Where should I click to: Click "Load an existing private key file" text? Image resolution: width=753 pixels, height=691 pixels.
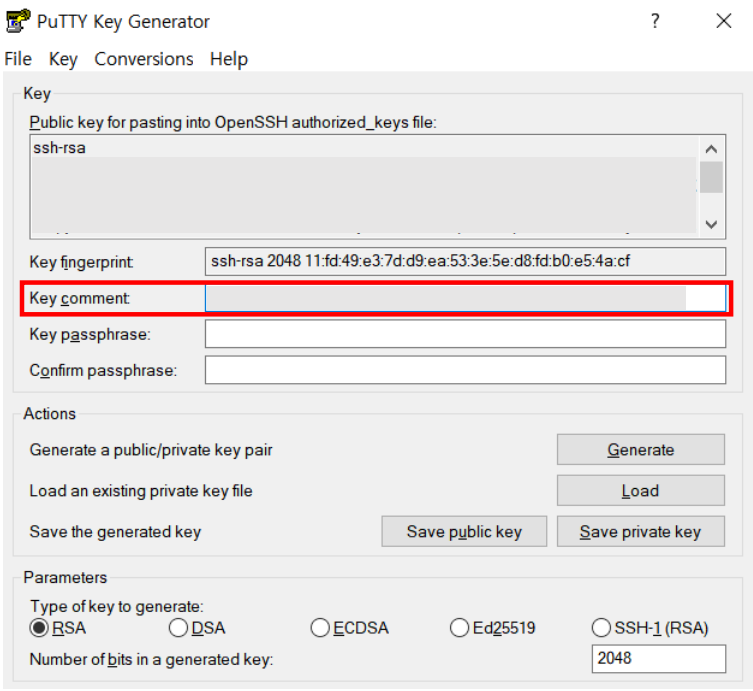click(x=141, y=491)
